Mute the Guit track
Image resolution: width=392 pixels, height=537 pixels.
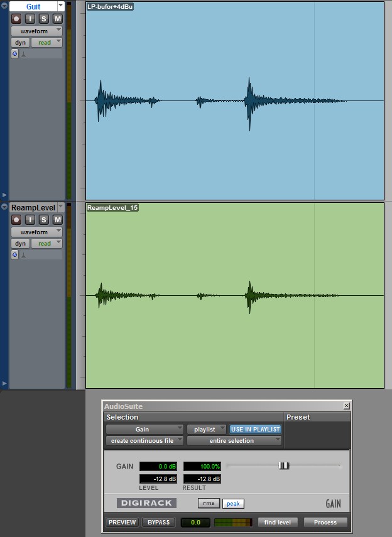(x=58, y=19)
